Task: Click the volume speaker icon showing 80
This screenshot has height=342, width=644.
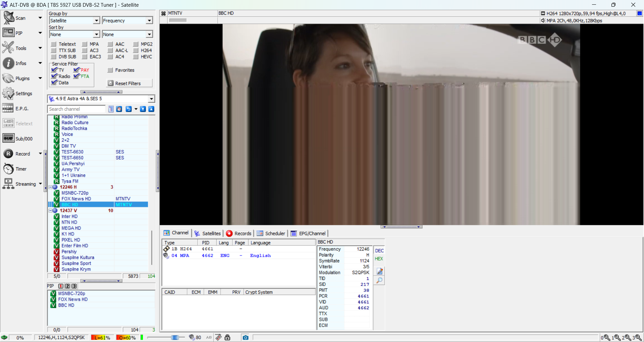Action: [192, 337]
